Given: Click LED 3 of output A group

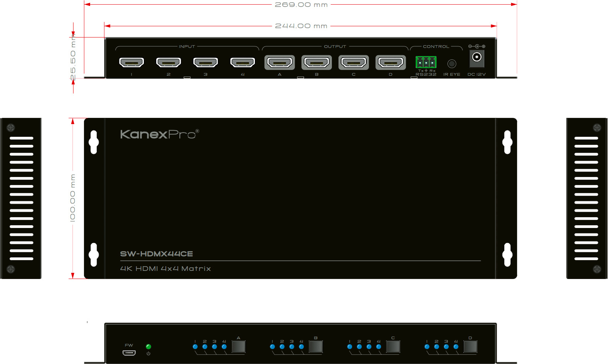Looking at the screenshot, I should click(x=215, y=347).
